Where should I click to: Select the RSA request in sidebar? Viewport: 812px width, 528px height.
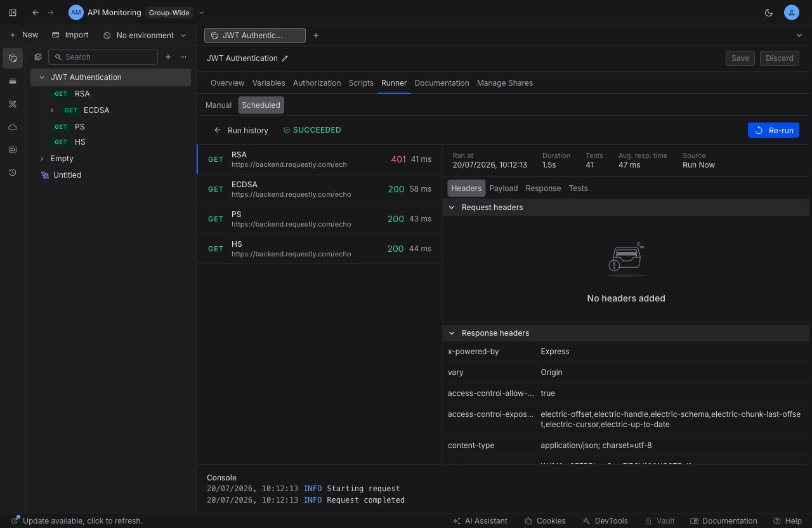click(110, 94)
